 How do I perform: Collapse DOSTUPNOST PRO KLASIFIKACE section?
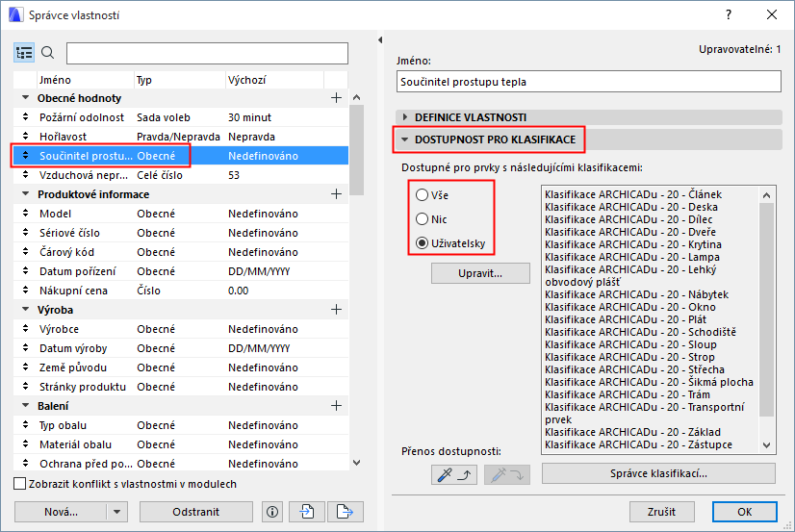404,139
